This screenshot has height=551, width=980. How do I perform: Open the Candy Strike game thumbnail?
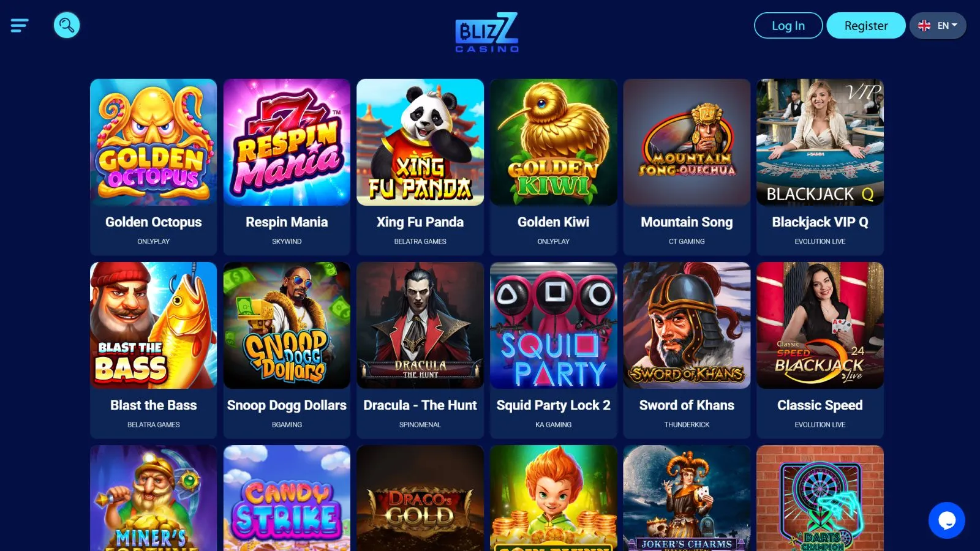(x=287, y=498)
